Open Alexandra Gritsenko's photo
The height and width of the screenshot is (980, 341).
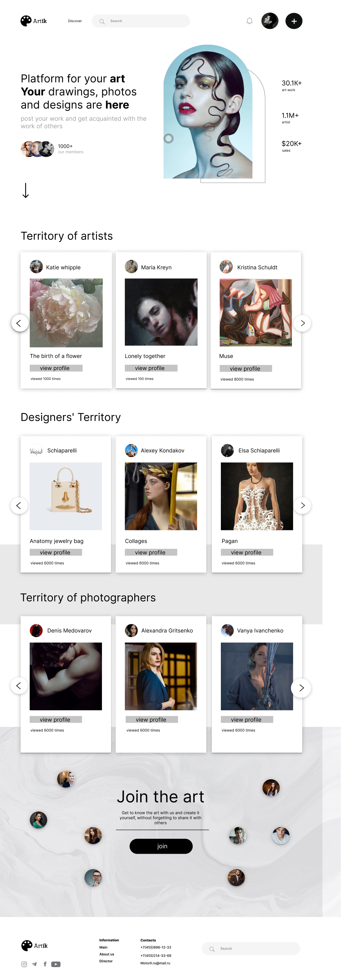161,676
